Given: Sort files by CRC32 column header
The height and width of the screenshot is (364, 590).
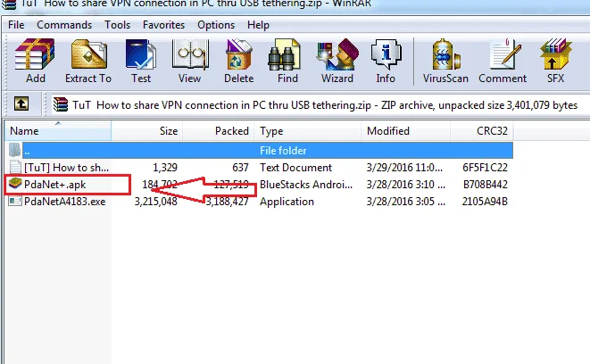Looking at the screenshot, I should tap(482, 131).
